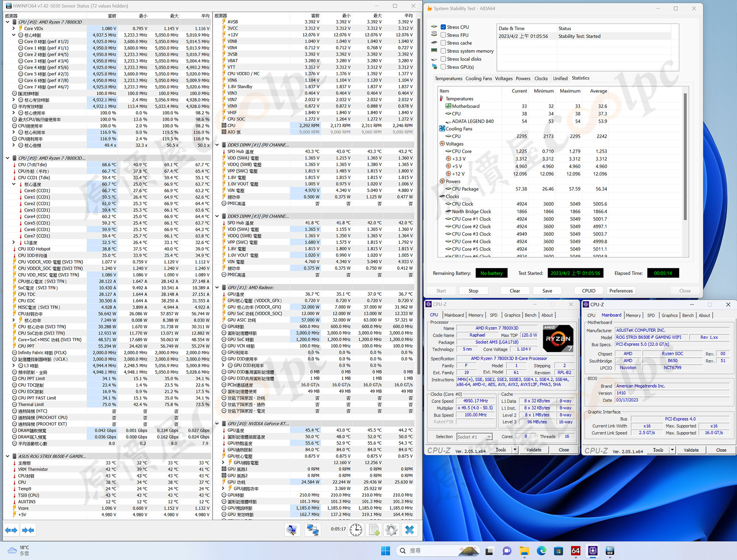Switch to CPU-Z taskbar icon
The image size is (737, 560).
(593, 551)
